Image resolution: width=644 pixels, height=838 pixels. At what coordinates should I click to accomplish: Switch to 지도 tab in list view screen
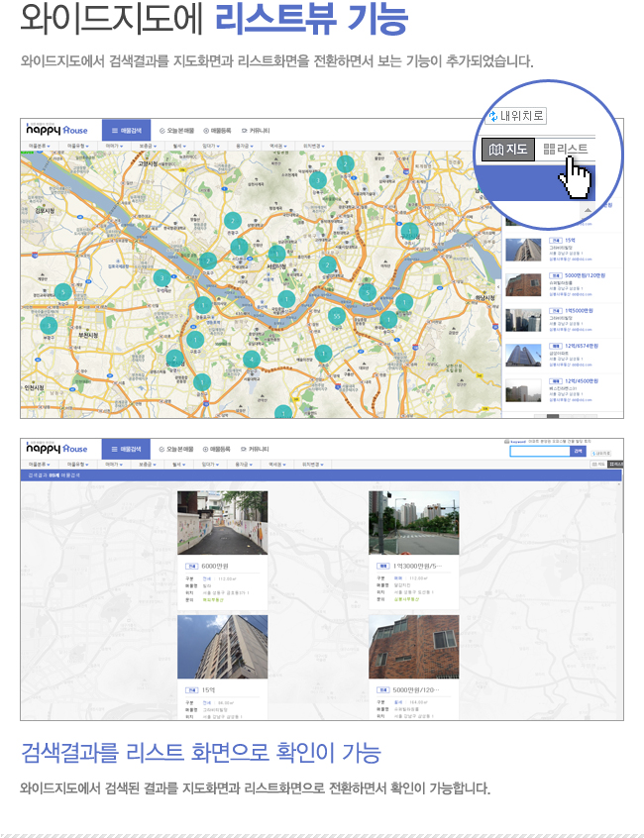[x=598, y=465]
